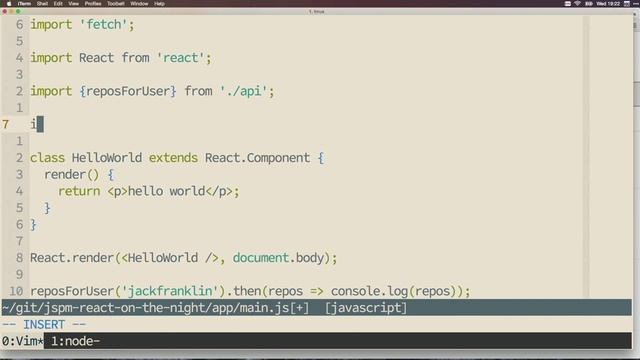Click the battery status icon

(x=589, y=3)
